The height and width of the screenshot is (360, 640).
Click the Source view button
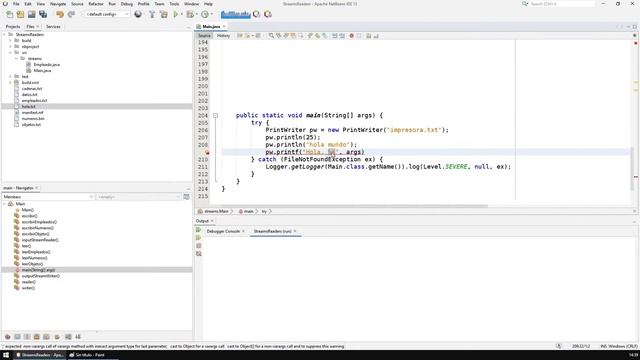click(204, 36)
